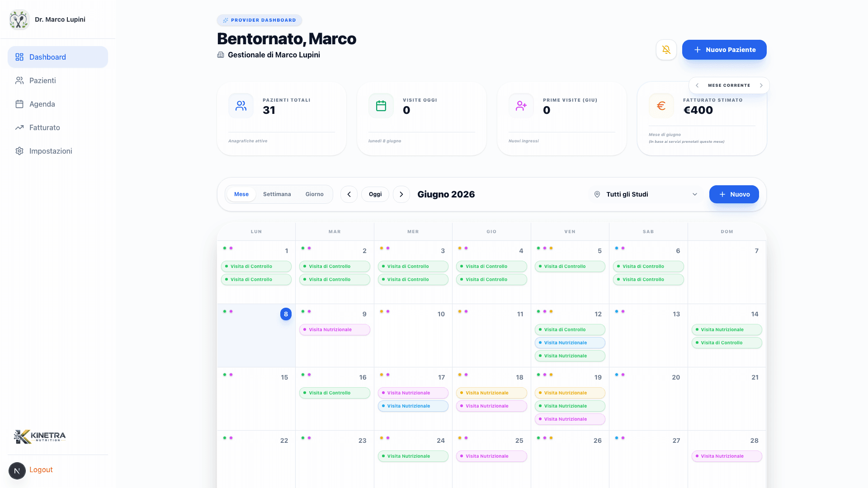Screen dimensions: 868x488
Task: Open Visita Nutrizionale event on June 9
Action: (335, 330)
